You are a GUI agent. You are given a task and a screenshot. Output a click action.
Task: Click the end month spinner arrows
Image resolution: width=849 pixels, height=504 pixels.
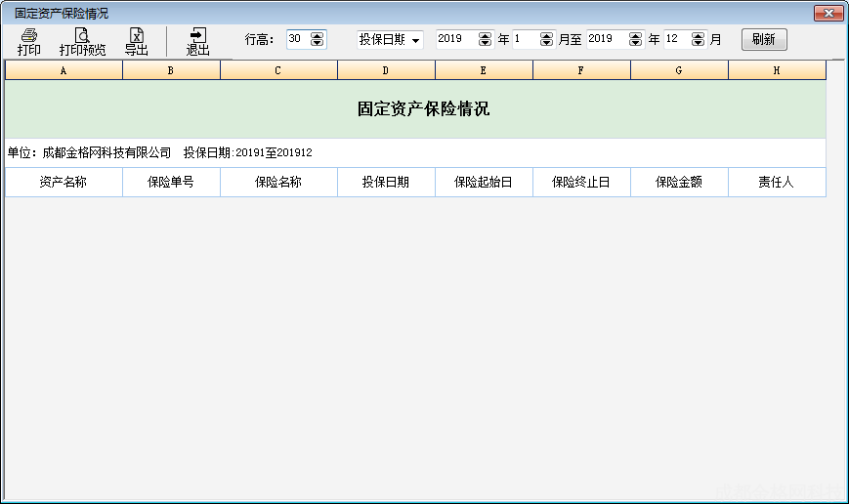pos(698,39)
